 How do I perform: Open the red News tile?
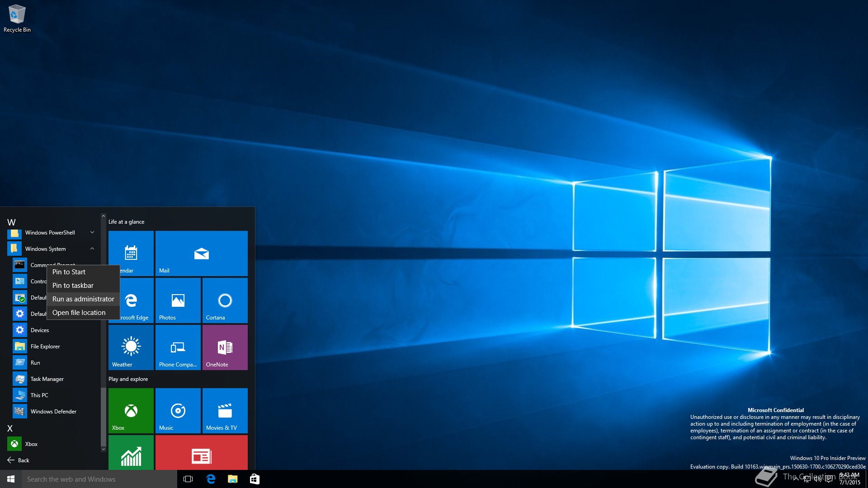point(202,452)
